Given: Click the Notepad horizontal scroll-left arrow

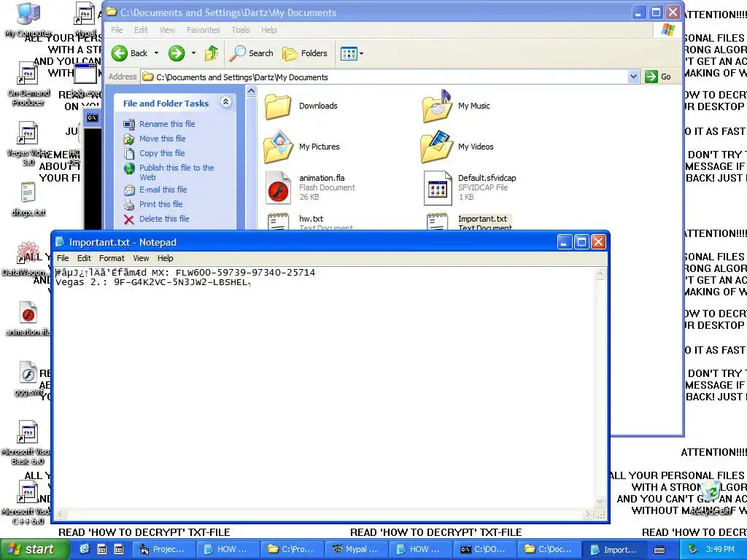Looking at the screenshot, I should 61,514.
